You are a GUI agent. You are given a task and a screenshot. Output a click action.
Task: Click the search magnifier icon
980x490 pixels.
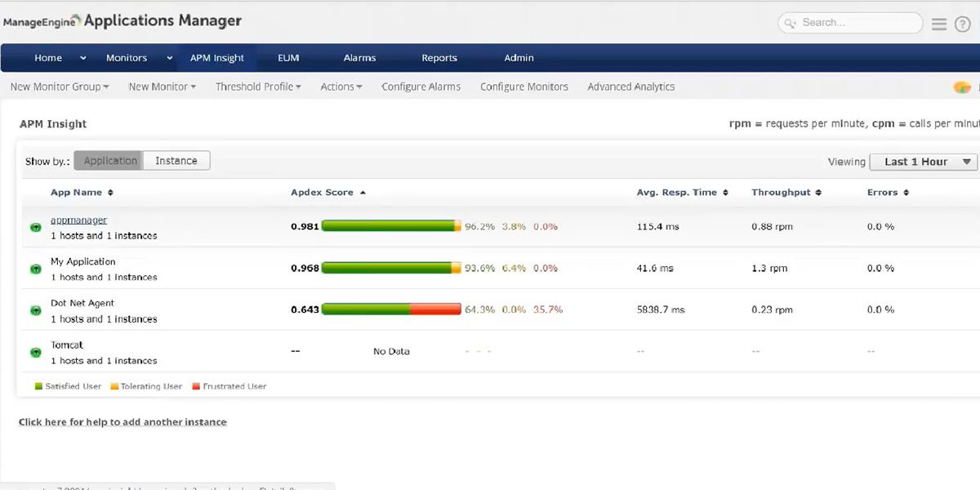pos(789,23)
